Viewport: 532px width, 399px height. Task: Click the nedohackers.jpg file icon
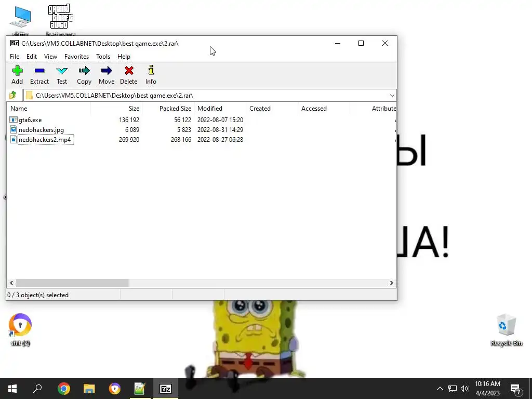[14, 129]
